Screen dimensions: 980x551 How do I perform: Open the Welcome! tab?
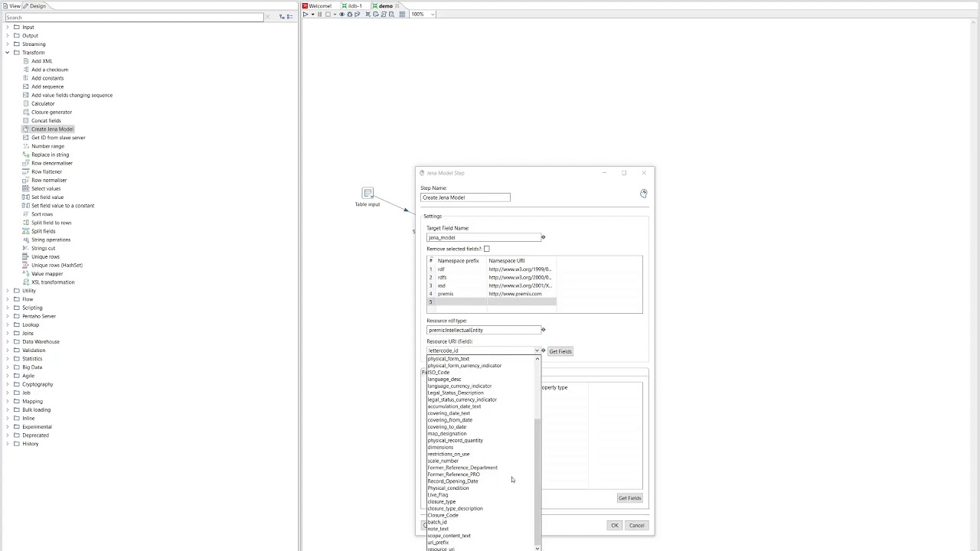[x=317, y=5]
